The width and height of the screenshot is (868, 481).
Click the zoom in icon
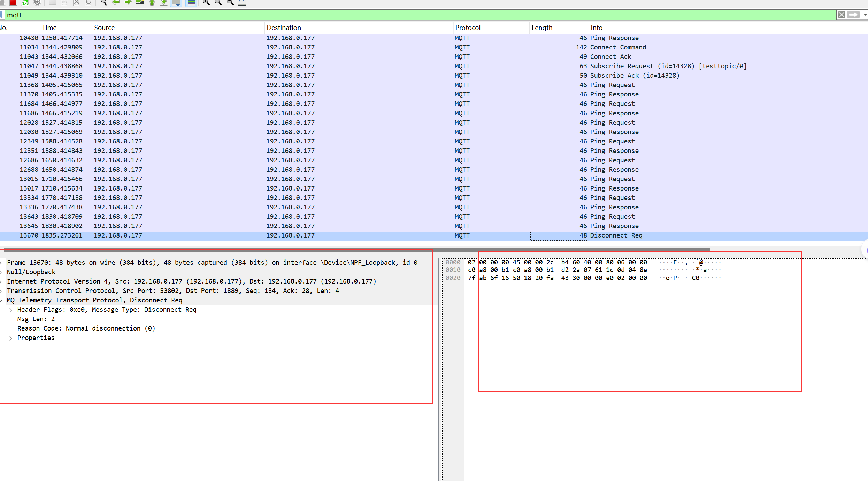206,2
